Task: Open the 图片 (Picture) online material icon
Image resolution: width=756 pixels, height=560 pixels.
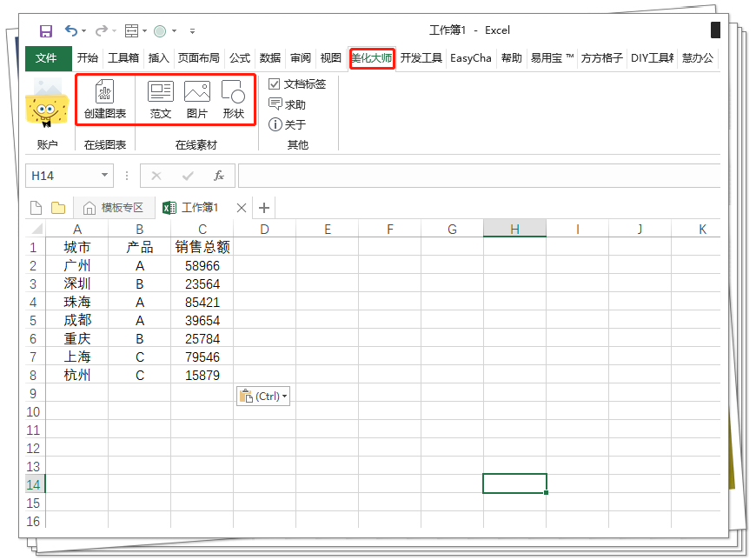Action: click(197, 99)
